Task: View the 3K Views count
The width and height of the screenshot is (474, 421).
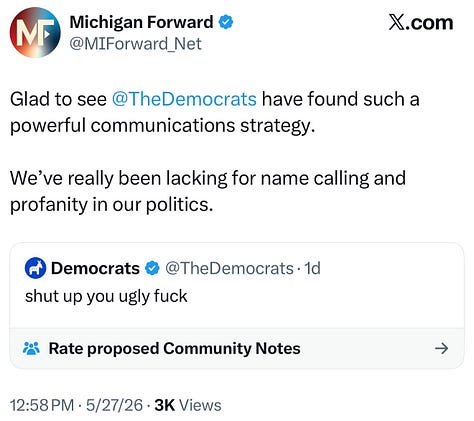Action: [x=188, y=405]
